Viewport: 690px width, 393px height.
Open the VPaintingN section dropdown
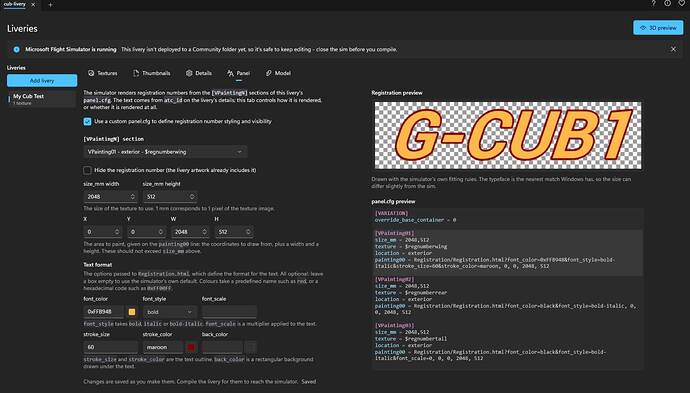(x=165, y=152)
